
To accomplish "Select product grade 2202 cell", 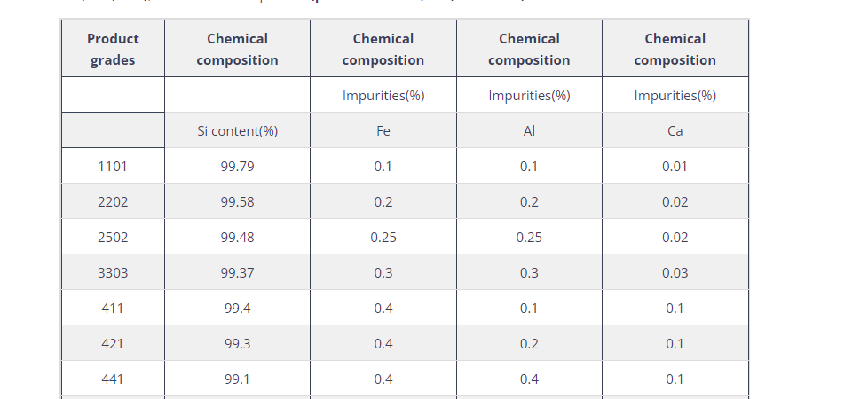I will point(113,202).
